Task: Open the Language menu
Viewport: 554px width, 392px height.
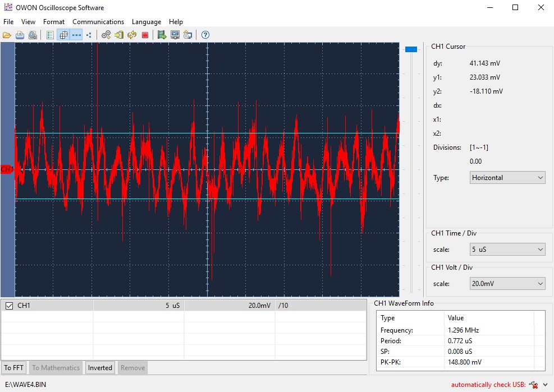Action: pyautogui.click(x=146, y=22)
